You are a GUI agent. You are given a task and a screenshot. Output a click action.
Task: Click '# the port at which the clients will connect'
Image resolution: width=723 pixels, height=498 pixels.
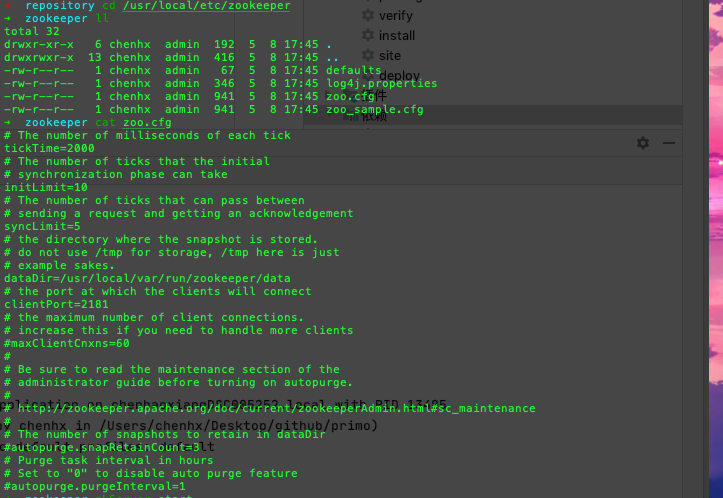coord(158,291)
